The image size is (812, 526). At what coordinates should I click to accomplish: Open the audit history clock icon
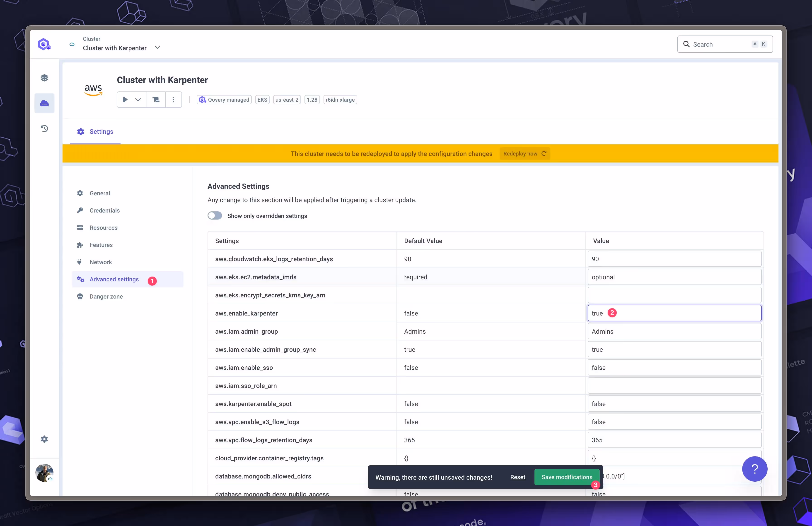coord(44,129)
